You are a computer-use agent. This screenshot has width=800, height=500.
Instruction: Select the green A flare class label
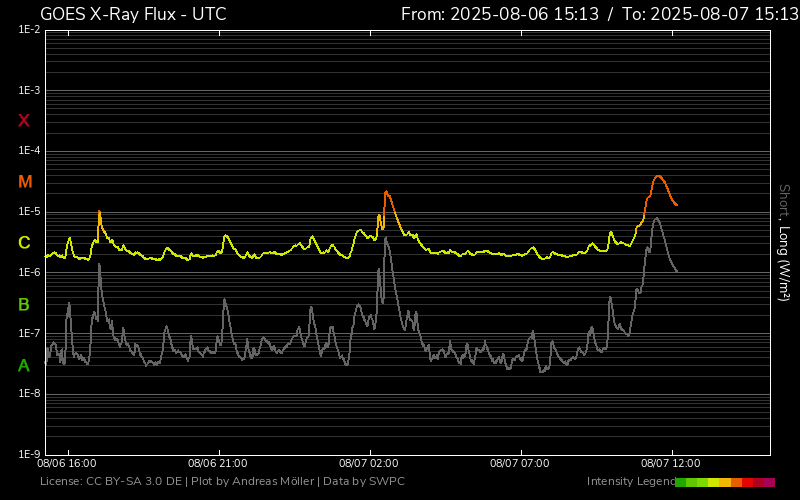click(24, 366)
